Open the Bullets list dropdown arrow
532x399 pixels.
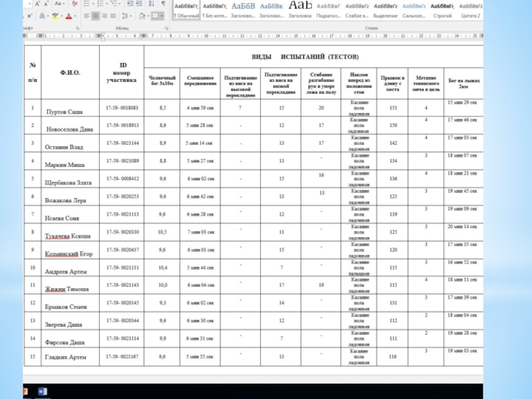[93, 4]
